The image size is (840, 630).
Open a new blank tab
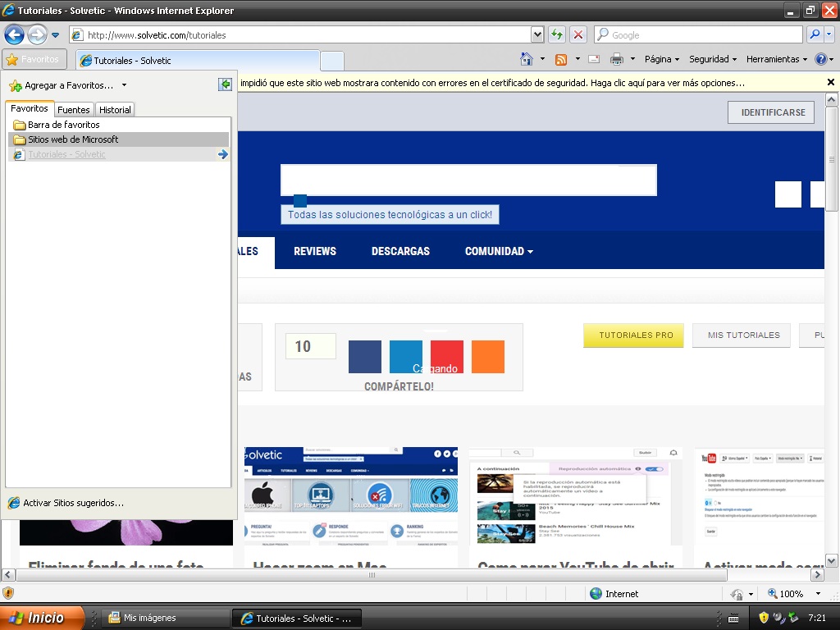[332, 61]
